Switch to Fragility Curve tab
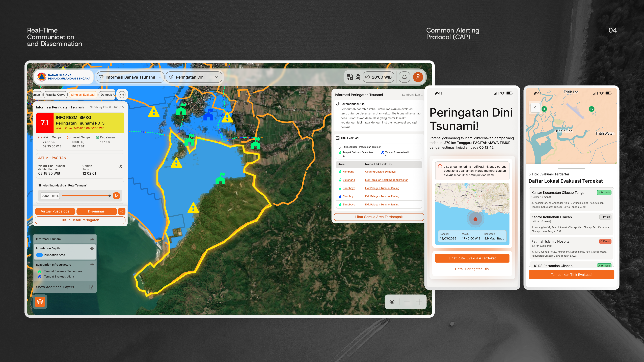The image size is (644, 362). coord(55,95)
